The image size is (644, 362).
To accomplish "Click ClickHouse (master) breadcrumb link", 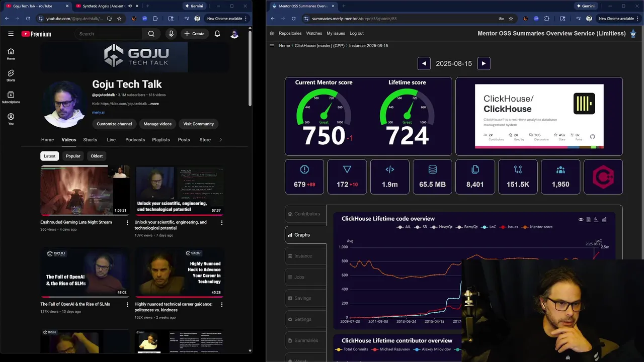I will (x=319, y=46).
